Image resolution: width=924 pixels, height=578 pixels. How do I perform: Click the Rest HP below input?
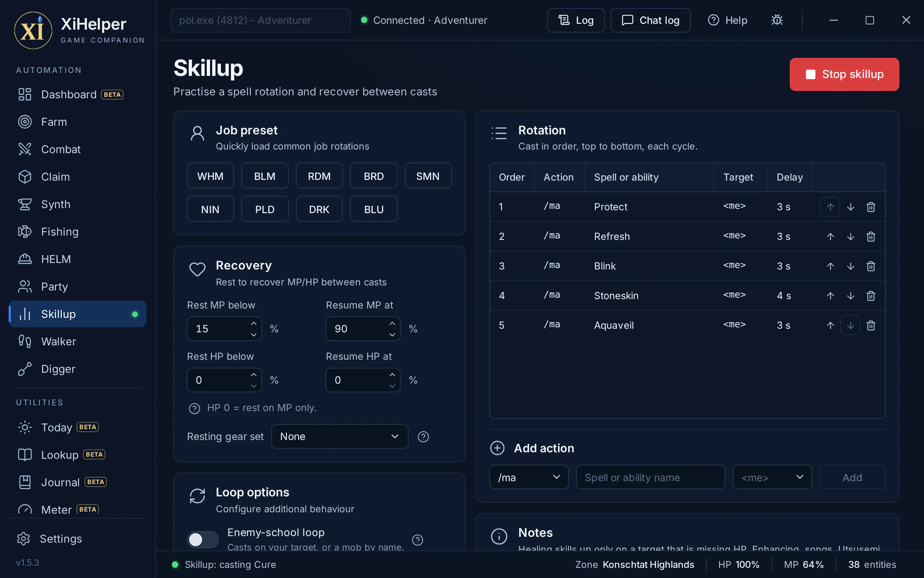pos(224,380)
